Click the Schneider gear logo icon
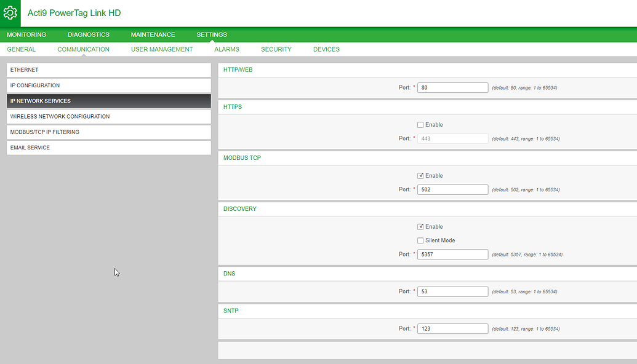 (x=10, y=13)
